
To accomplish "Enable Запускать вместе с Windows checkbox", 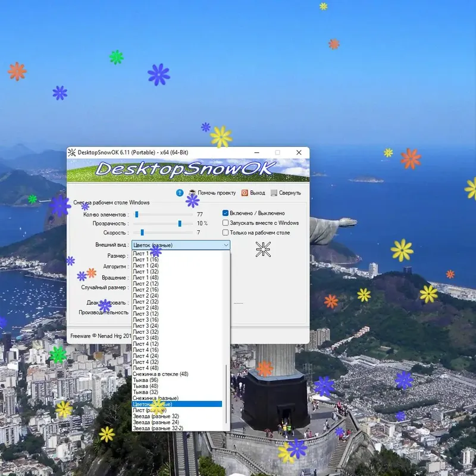I will (x=226, y=223).
